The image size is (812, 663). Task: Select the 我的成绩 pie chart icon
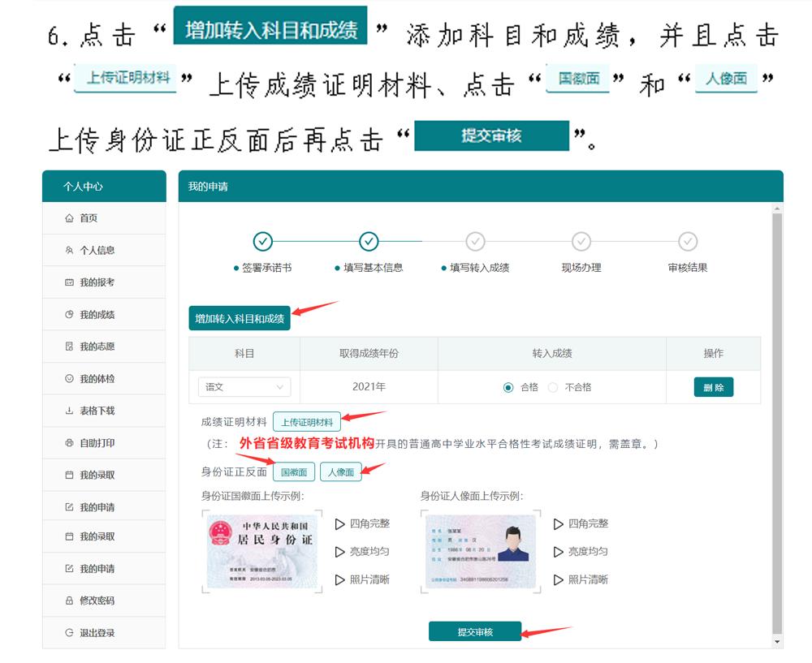(x=69, y=315)
